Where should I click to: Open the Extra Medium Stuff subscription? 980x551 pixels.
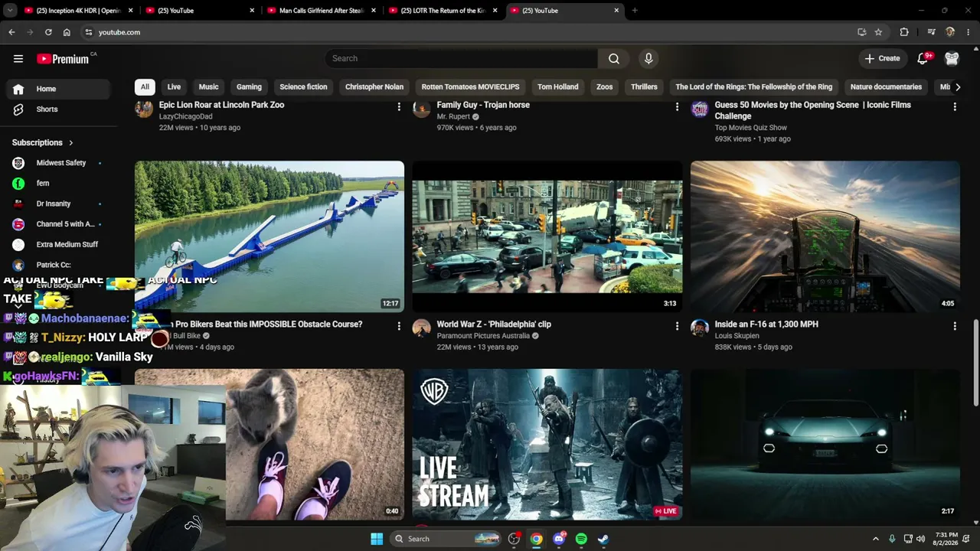57,245
